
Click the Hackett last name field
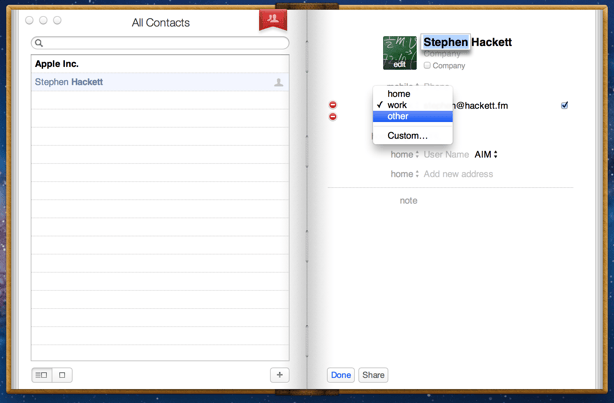[x=492, y=42]
